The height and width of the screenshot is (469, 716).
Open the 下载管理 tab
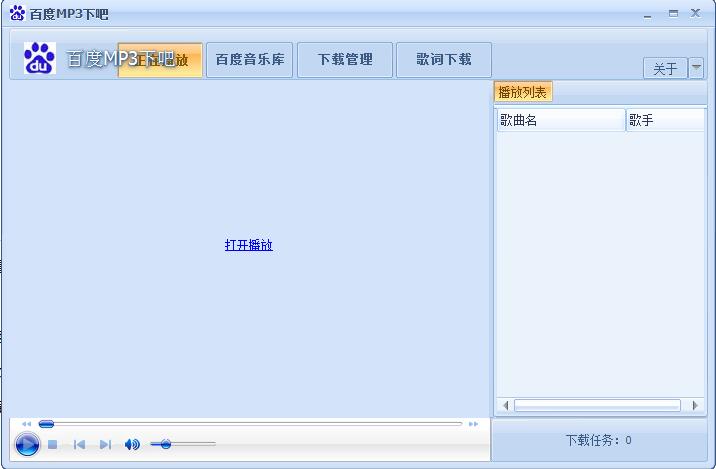pyautogui.click(x=345, y=60)
